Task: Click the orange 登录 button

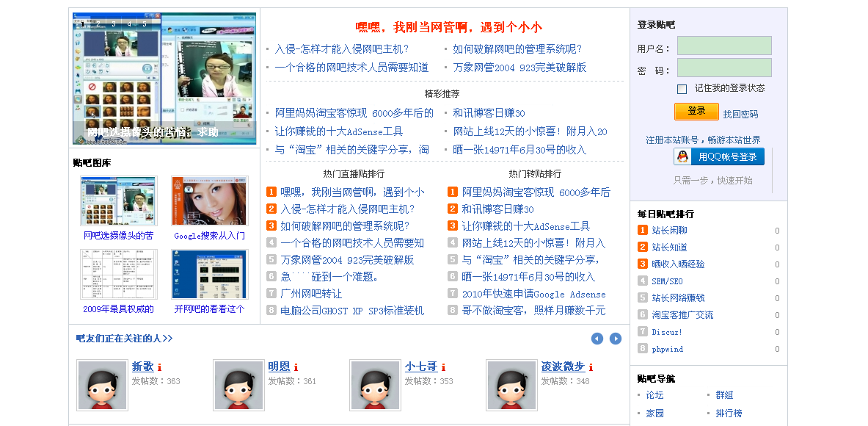Action: [x=696, y=112]
